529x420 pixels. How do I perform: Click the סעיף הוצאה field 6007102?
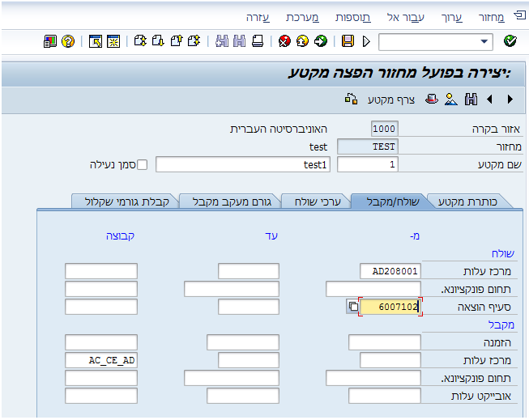coord(390,307)
